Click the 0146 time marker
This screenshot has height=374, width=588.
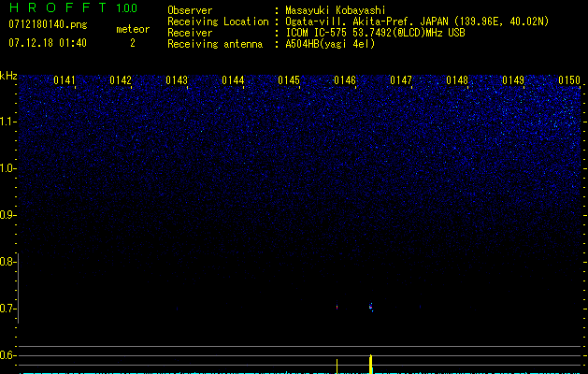coord(345,80)
